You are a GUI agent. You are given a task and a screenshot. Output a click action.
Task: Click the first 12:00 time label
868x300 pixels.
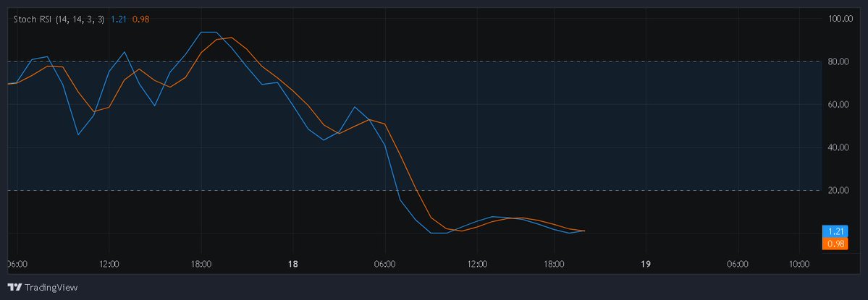point(109,264)
